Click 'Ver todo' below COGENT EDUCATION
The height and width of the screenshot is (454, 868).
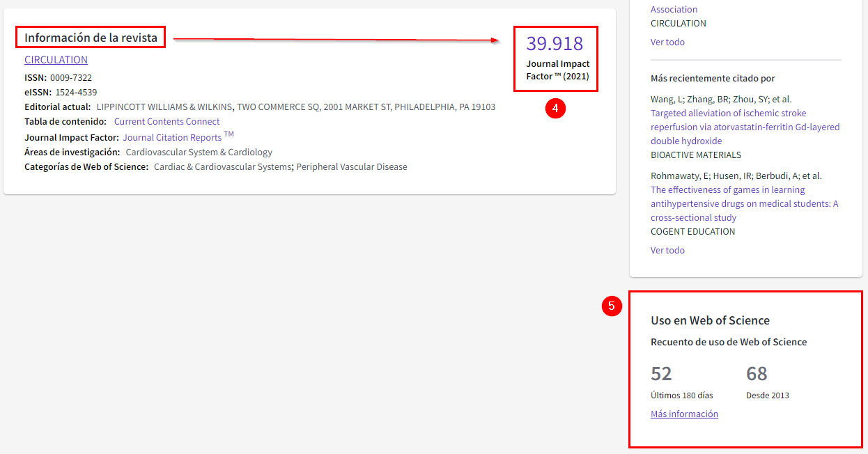(667, 250)
